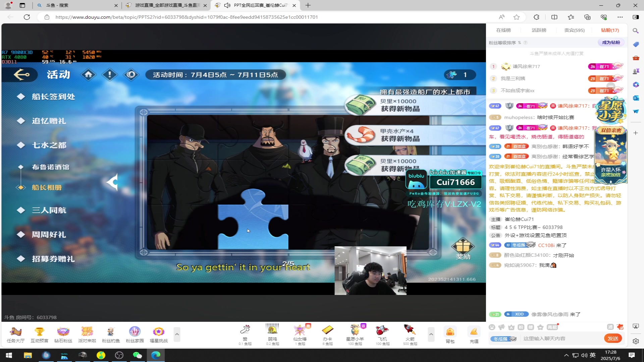Open the 派对来啦 party icon

pos(87,335)
